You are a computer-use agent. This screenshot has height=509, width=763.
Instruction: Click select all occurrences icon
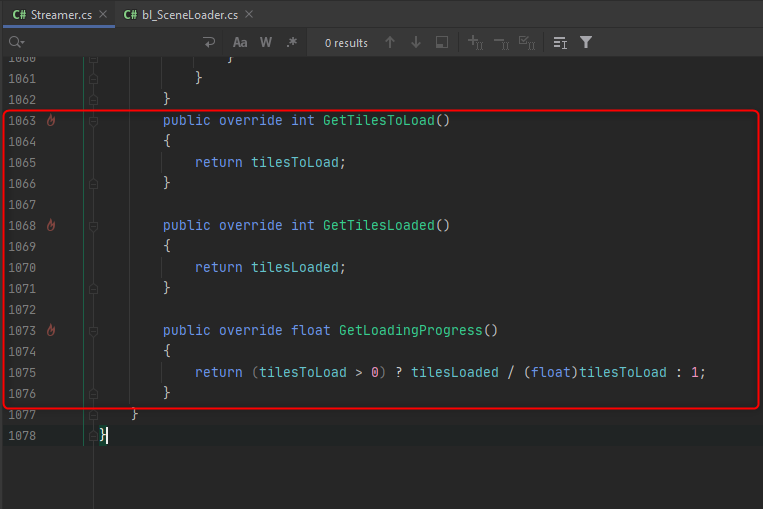point(527,43)
